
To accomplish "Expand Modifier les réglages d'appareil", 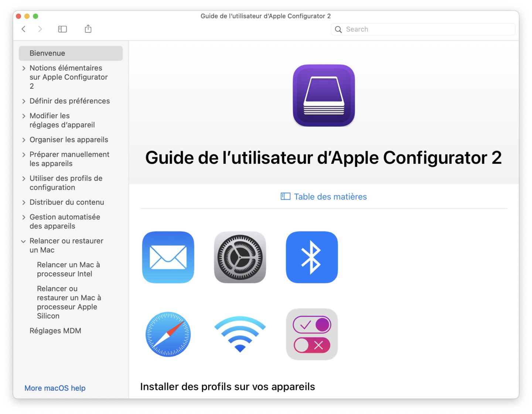I will pyautogui.click(x=24, y=116).
